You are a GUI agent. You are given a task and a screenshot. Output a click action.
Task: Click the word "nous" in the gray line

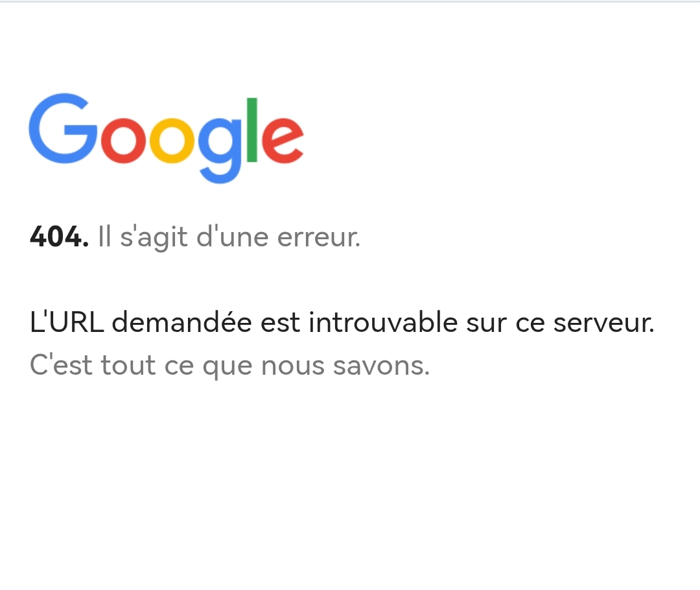point(291,366)
